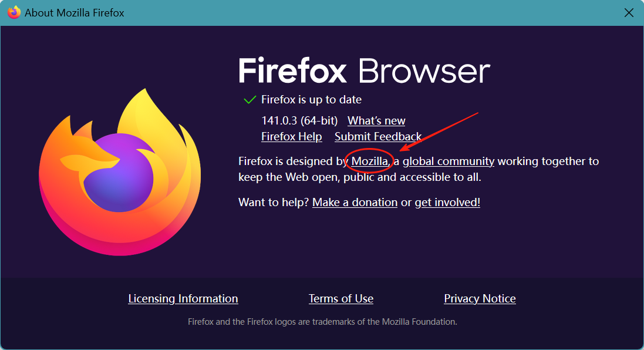Follow the Mozilla link
The height and width of the screenshot is (350, 644).
coord(370,161)
